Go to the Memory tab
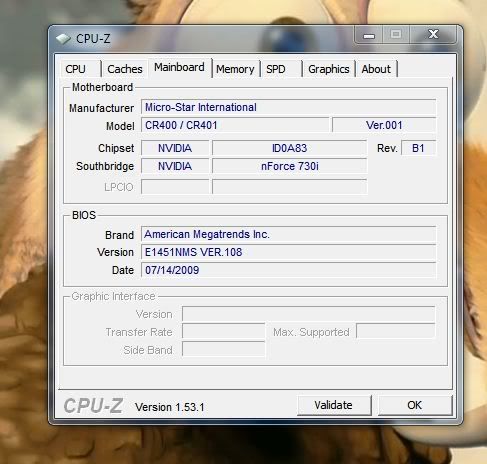Screen dimensions: 487x464 click(235, 69)
